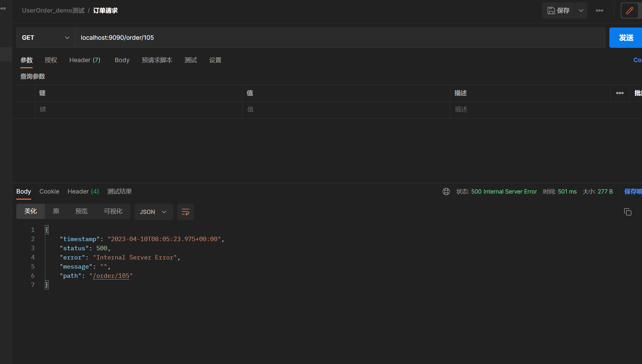Open the request Header (7) tab
The width and height of the screenshot is (642, 364).
click(85, 60)
